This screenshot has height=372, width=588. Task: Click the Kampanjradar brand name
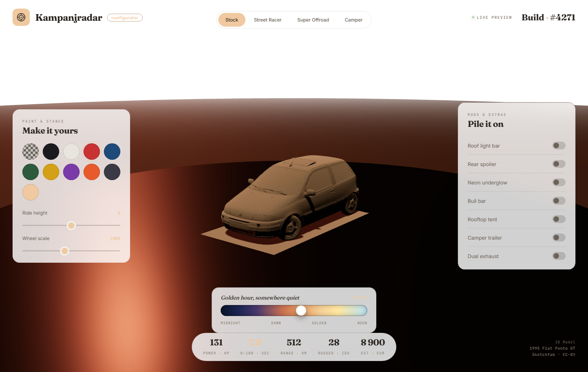pyautogui.click(x=69, y=18)
